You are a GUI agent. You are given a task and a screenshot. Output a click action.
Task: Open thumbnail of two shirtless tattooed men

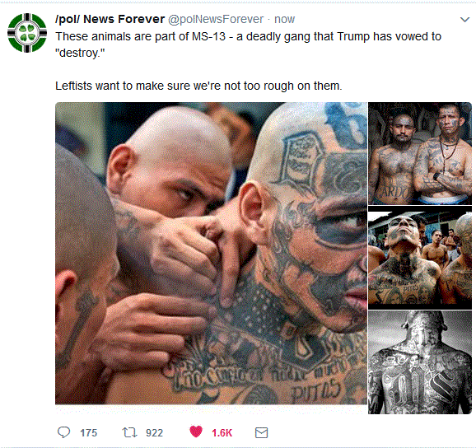[x=420, y=153]
